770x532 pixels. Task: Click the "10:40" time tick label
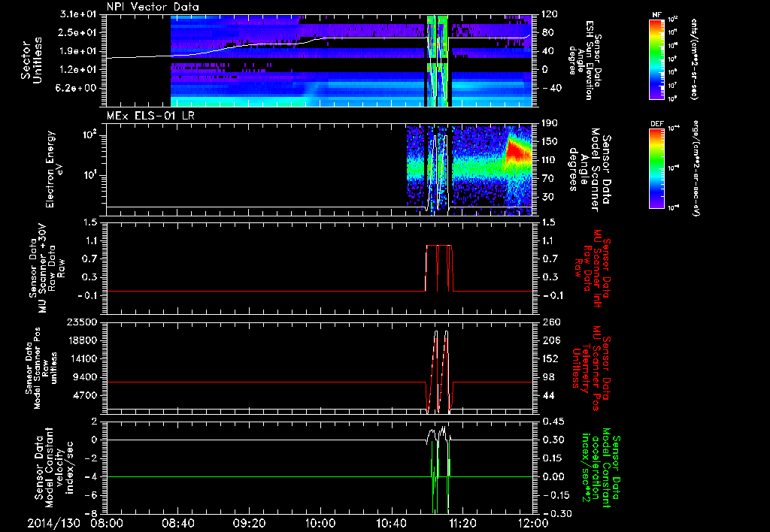(391, 523)
